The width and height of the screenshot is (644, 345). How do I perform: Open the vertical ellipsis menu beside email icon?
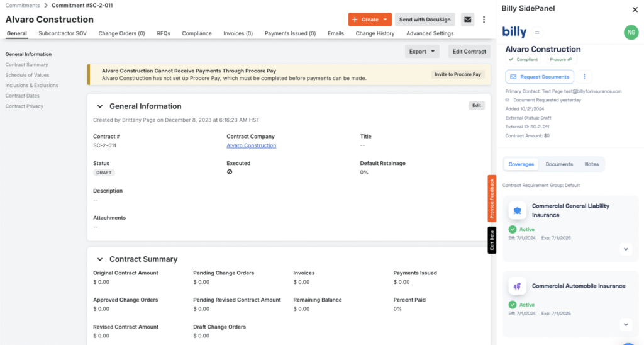pos(484,20)
